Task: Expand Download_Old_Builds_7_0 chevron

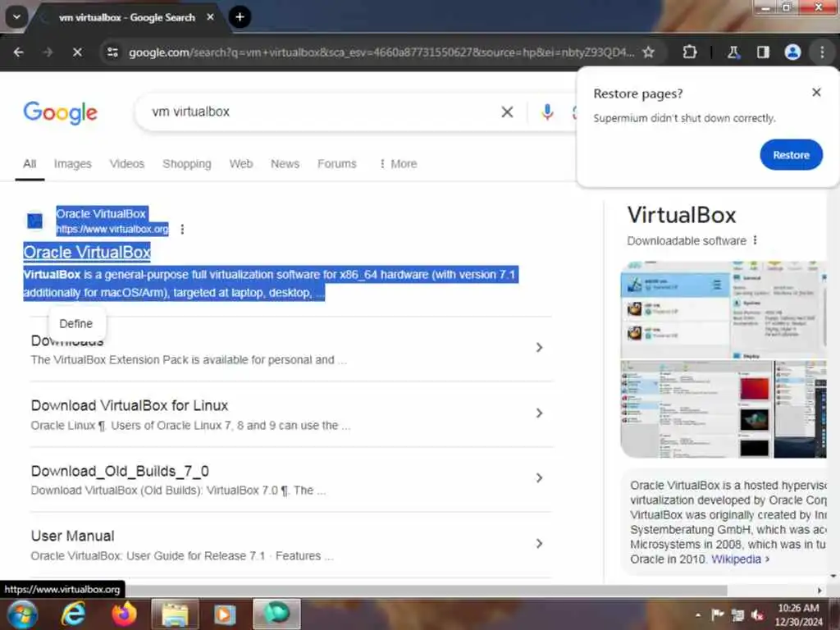Action: pyautogui.click(x=539, y=478)
